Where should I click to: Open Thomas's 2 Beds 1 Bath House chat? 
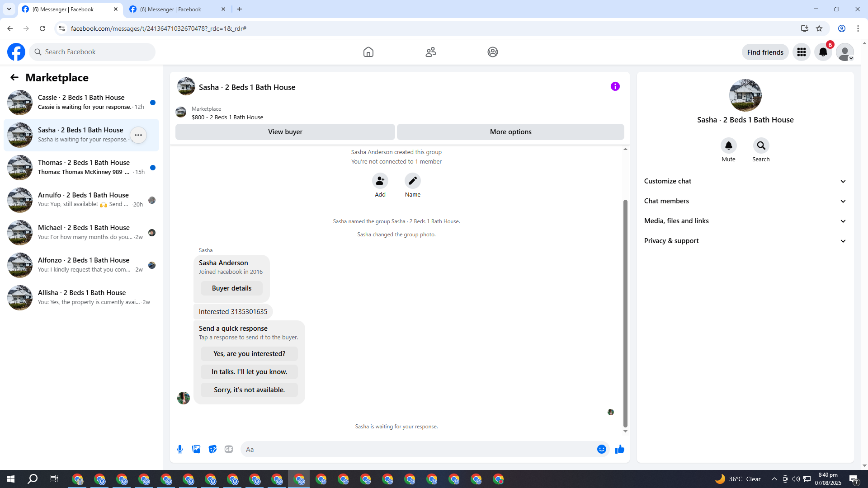click(81, 168)
